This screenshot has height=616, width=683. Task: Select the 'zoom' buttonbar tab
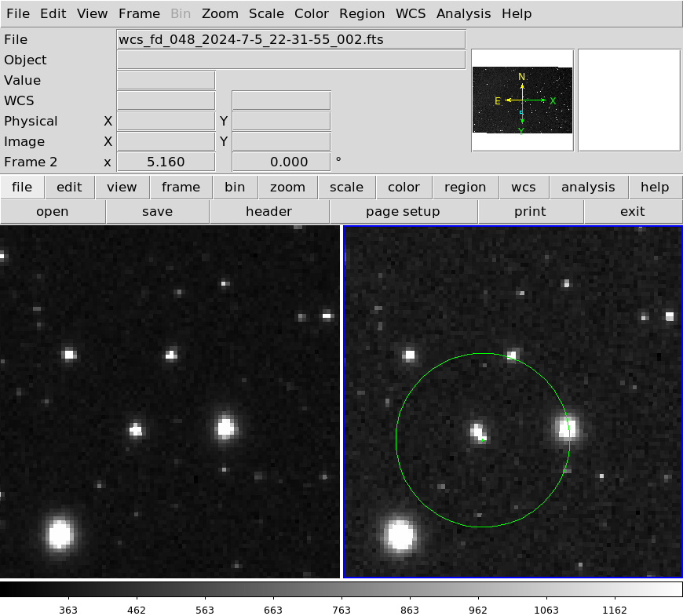(x=287, y=188)
